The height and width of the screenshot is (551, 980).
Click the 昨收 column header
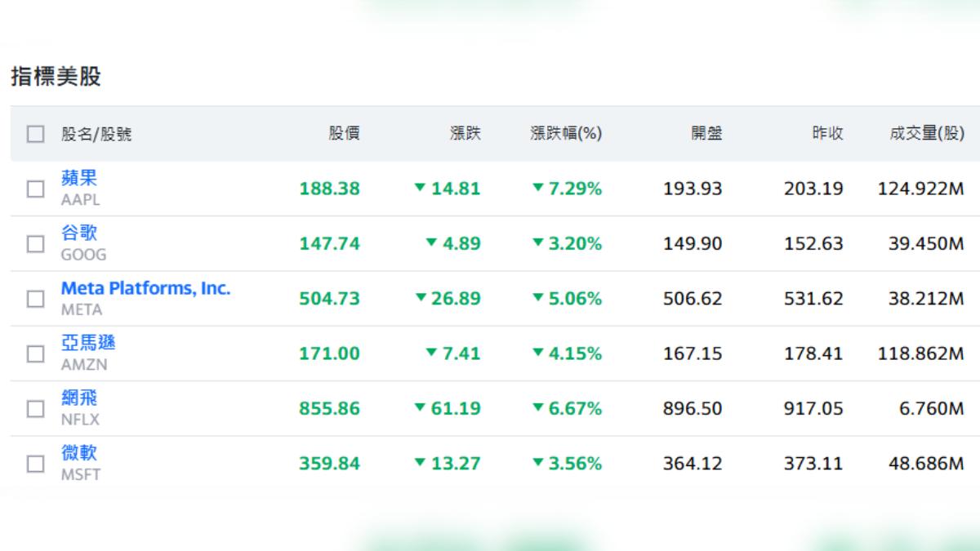click(x=827, y=134)
